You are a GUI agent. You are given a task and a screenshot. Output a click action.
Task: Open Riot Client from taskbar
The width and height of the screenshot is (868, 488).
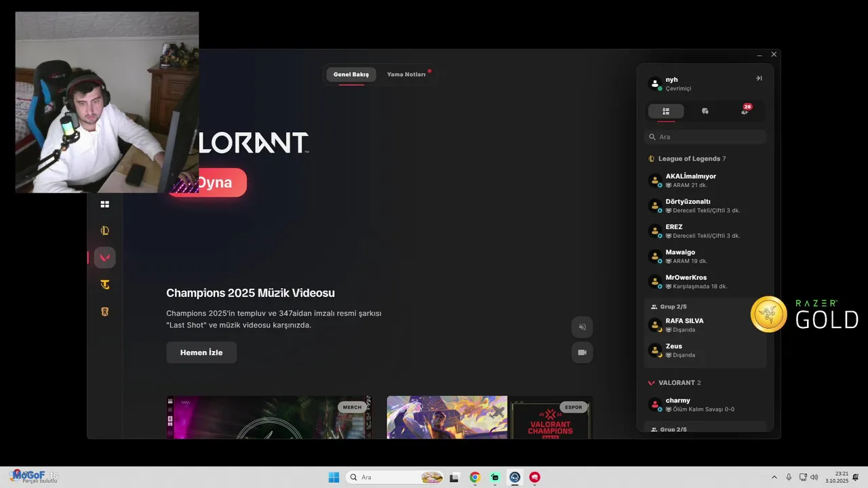[x=535, y=477]
